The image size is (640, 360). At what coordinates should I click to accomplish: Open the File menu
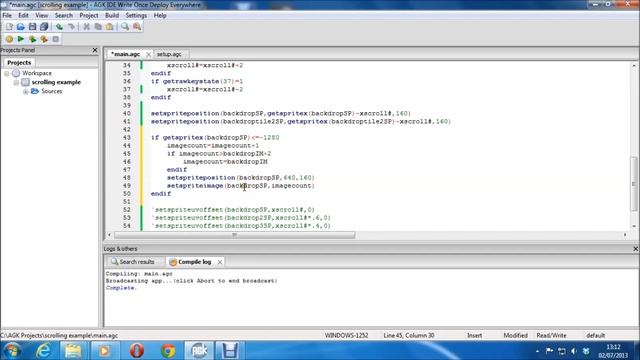[7, 16]
